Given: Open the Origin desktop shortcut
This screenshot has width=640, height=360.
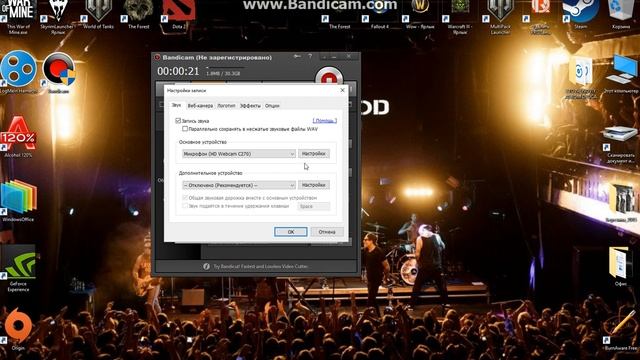Looking at the screenshot, I should click(x=18, y=329).
